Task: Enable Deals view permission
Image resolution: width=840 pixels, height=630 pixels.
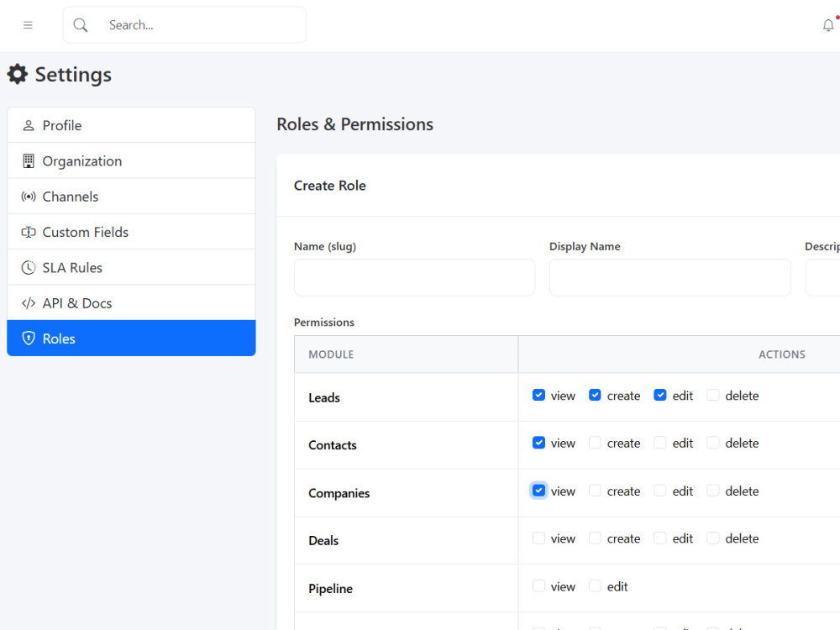Action: pos(539,538)
